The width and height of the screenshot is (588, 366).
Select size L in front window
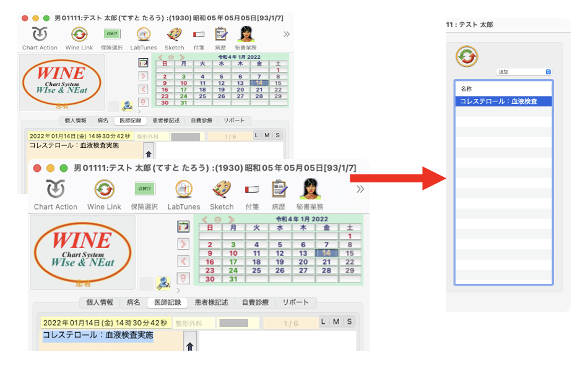(x=324, y=322)
